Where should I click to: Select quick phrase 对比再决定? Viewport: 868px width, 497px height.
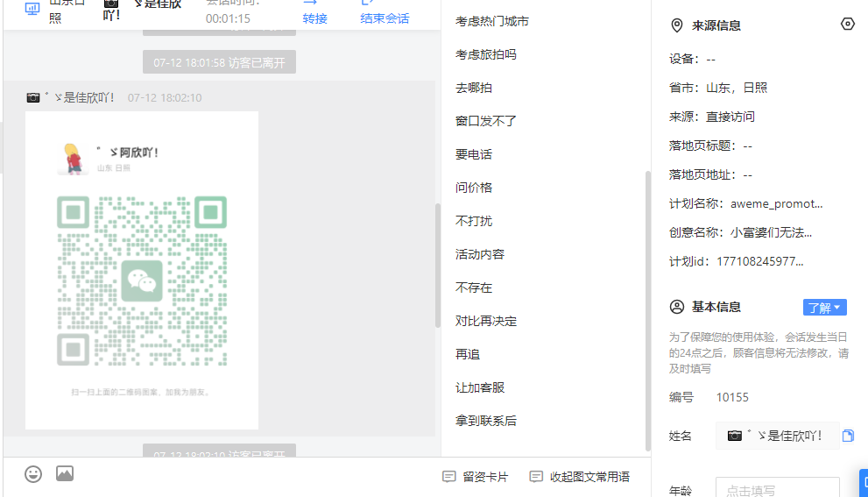(486, 321)
